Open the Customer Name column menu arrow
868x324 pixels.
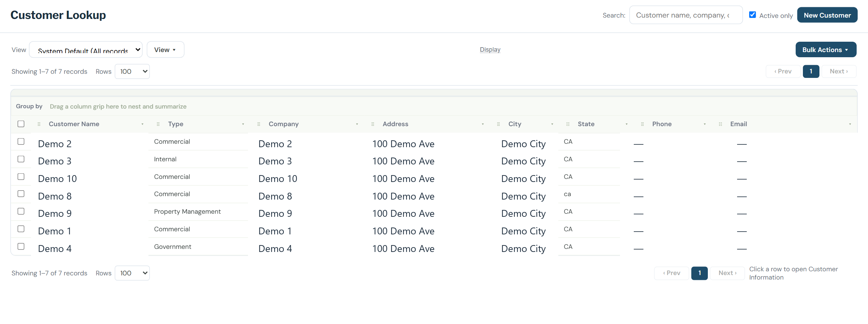(x=142, y=124)
